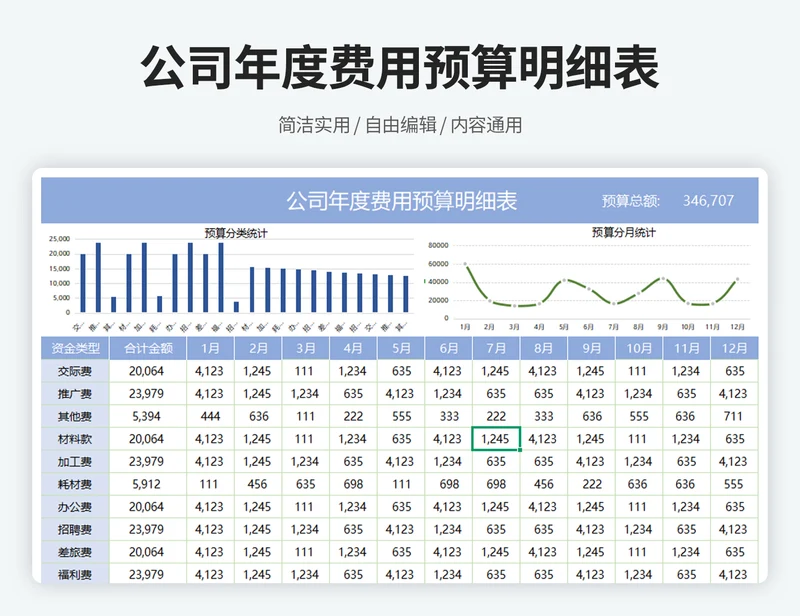Click 5,912 total in 耗材费 row
Viewport: 800px width, 616px height.
click(146, 484)
